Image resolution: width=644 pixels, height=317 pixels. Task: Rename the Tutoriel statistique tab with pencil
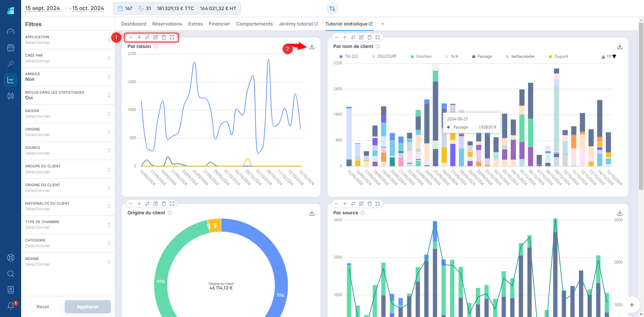point(371,24)
